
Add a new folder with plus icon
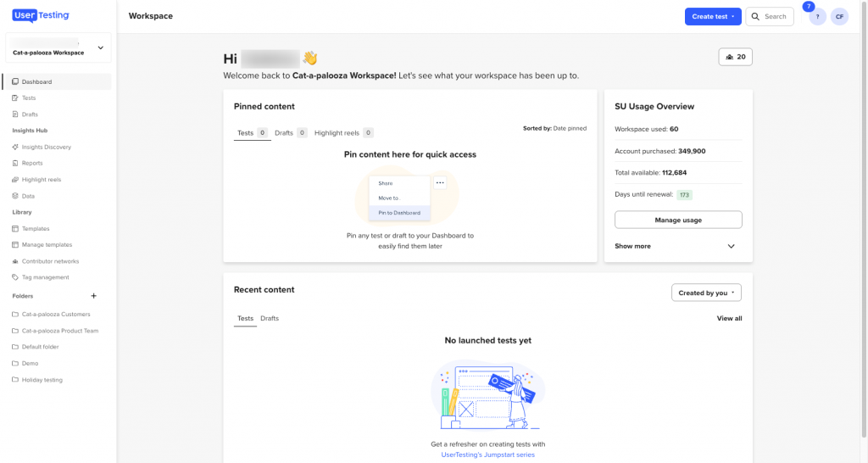(x=93, y=296)
